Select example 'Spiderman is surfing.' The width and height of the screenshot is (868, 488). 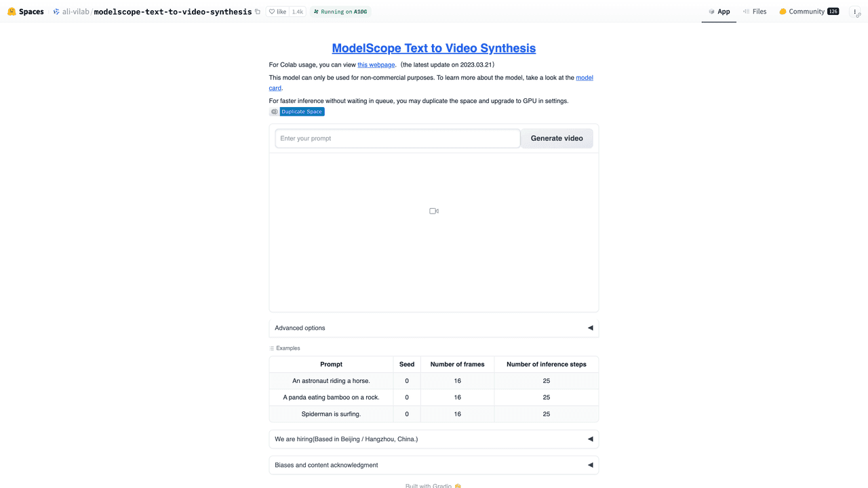[331, 414]
